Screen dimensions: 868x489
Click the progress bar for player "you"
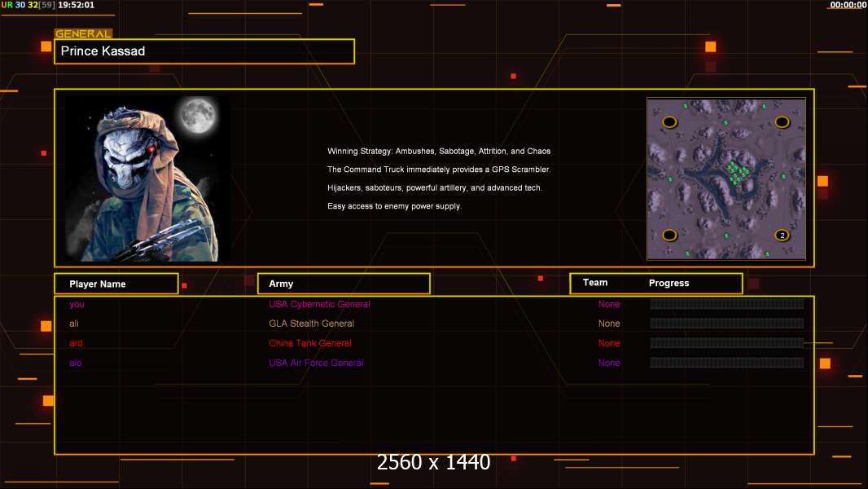727,303
